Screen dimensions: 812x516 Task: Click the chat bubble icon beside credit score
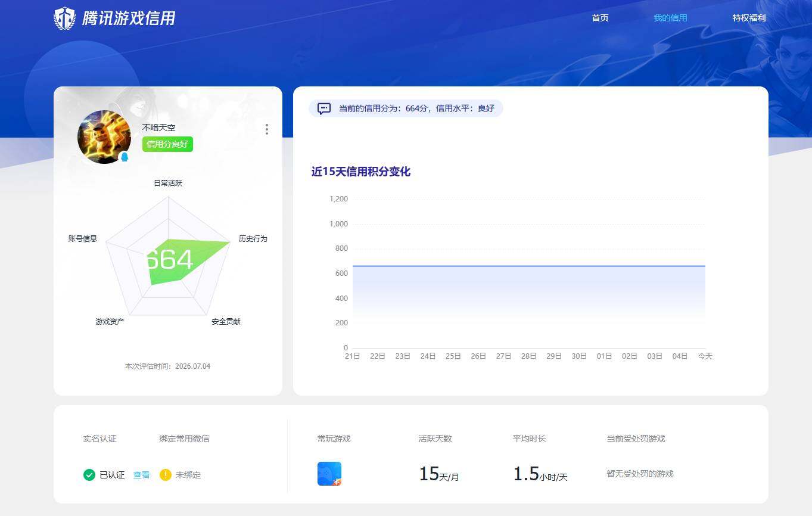(323, 108)
